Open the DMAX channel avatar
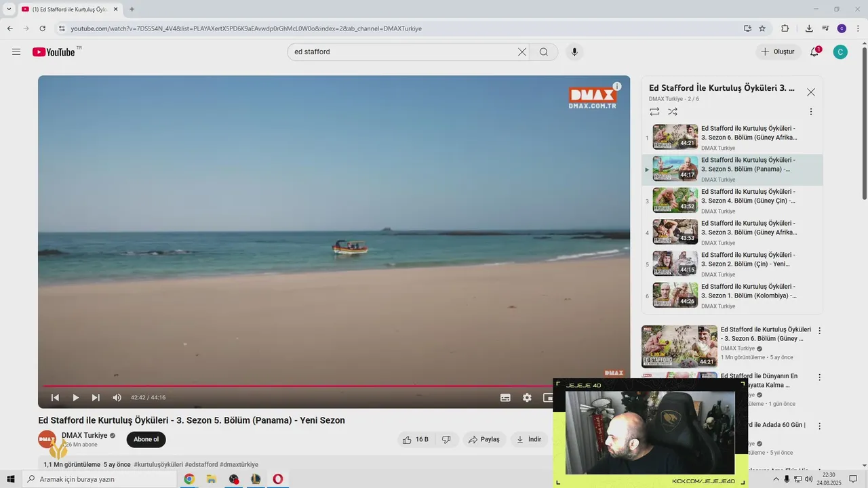Viewport: 868px width, 488px height. [x=47, y=439]
